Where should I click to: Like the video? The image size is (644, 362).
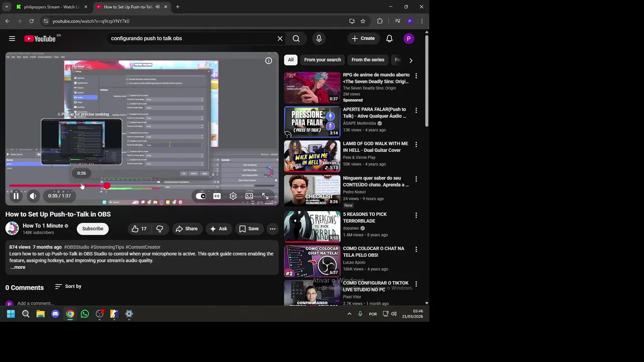[139, 229]
